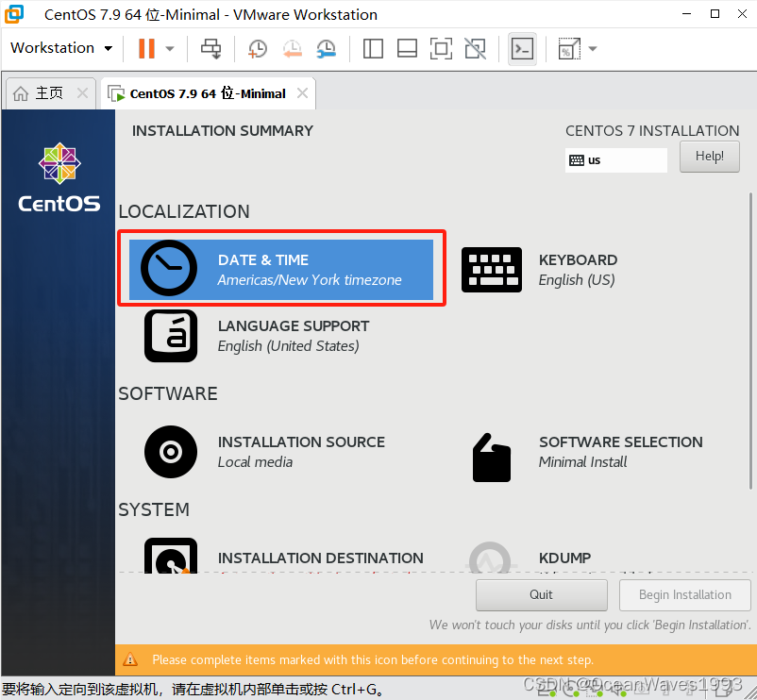Click the Help! button
Viewport: 757px width, 700px height.
tap(709, 157)
